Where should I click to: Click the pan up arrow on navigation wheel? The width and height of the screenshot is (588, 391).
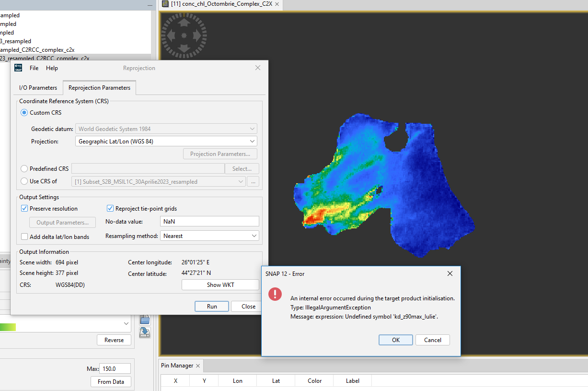tap(184, 23)
